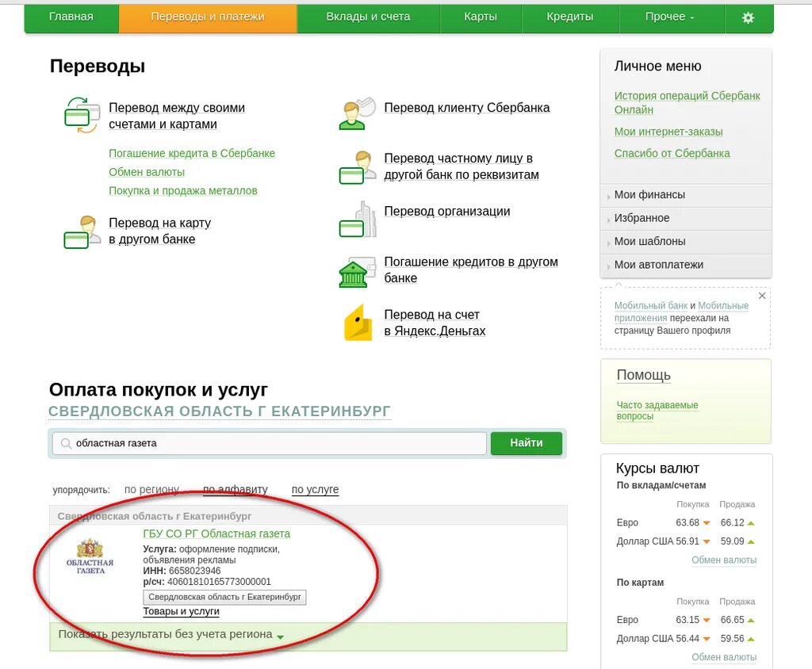Expand Мои финансы in personal menu

click(x=686, y=195)
